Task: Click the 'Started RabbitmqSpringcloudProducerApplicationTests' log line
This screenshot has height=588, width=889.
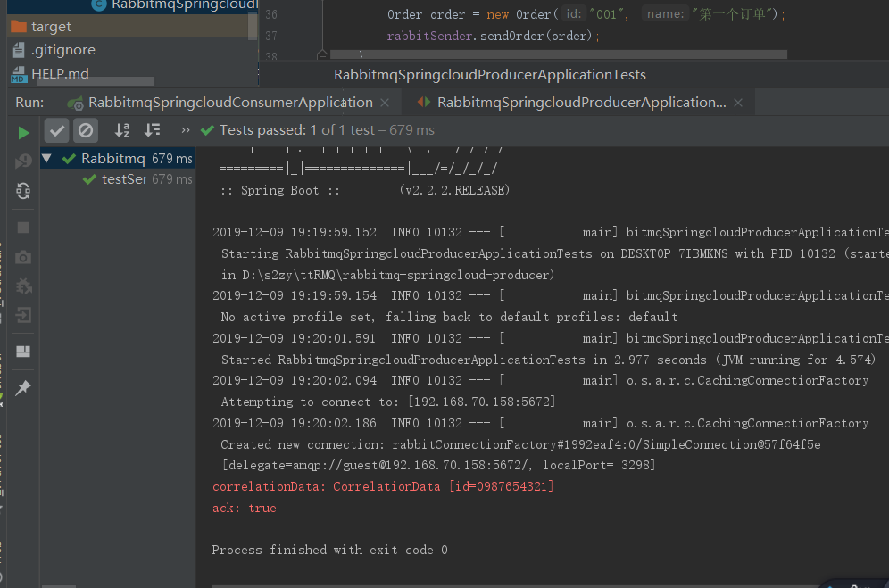Action: click(x=548, y=360)
